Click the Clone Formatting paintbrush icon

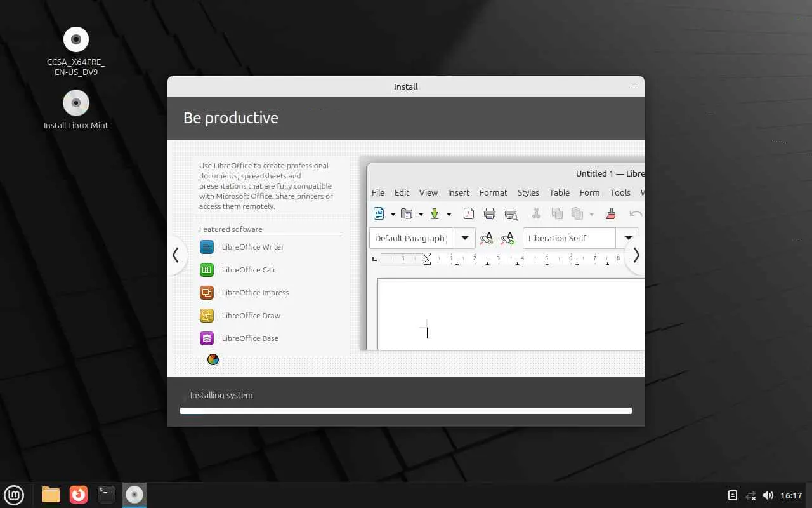[611, 213]
